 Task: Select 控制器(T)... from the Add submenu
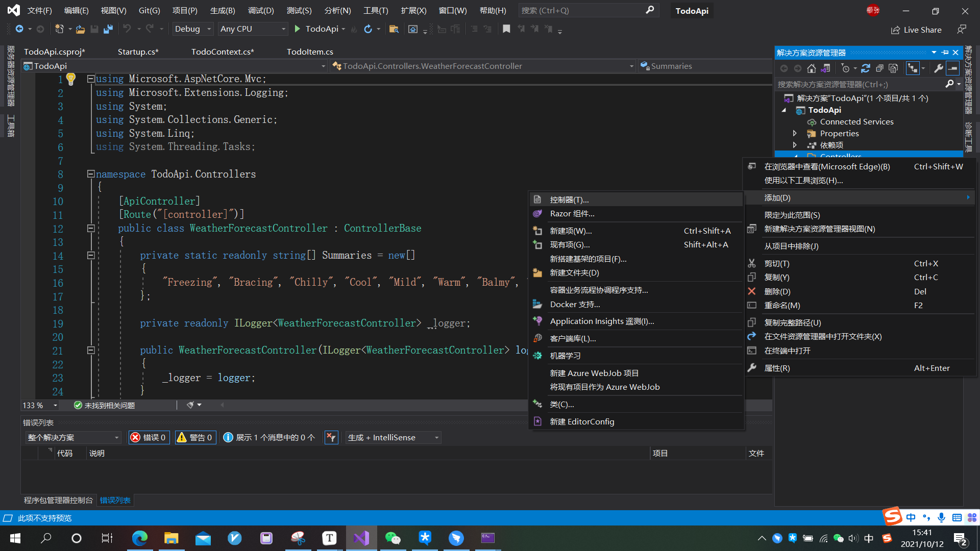pos(569,199)
